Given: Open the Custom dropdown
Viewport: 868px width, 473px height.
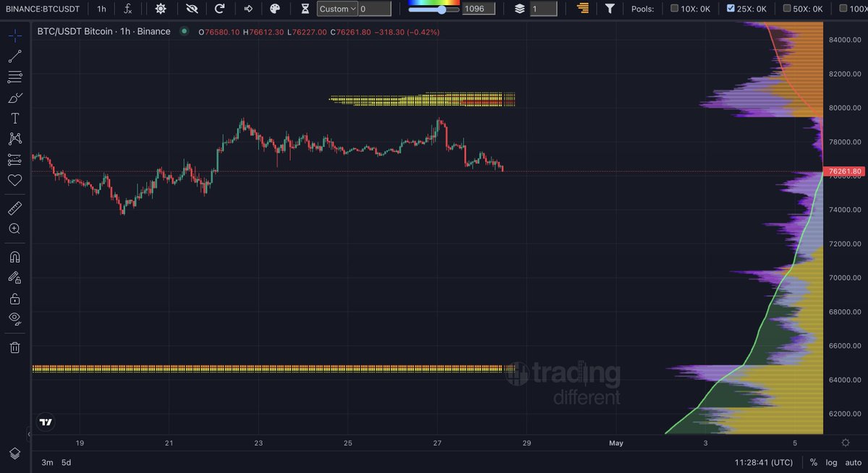Looking at the screenshot, I should click(x=337, y=9).
